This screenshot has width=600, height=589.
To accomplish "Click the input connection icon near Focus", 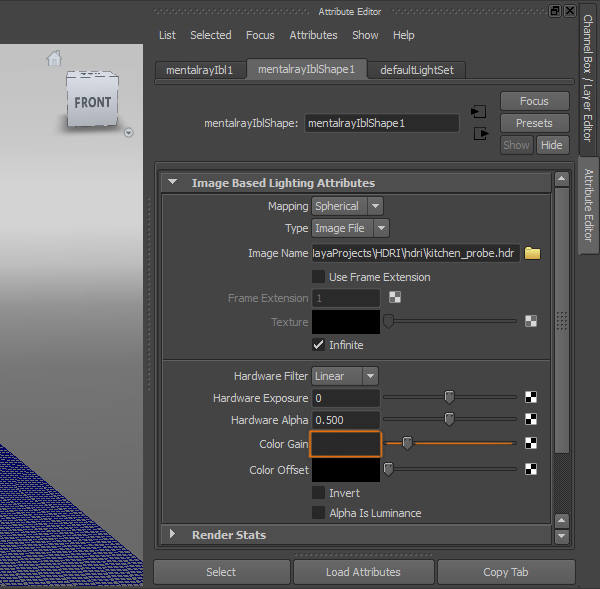I will tap(479, 111).
